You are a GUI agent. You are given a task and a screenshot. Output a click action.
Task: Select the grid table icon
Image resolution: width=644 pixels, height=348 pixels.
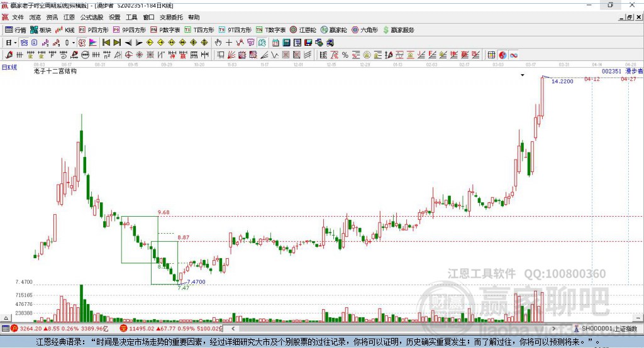491,55
